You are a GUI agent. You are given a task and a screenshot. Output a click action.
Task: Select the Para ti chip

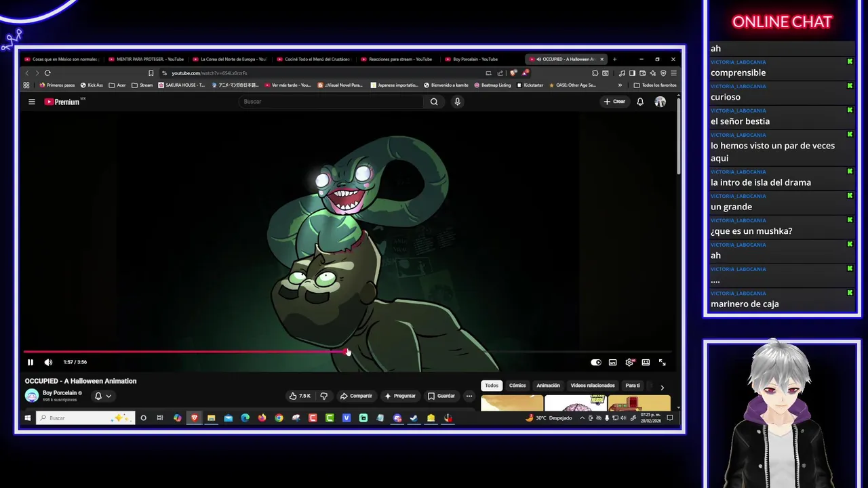(x=633, y=386)
